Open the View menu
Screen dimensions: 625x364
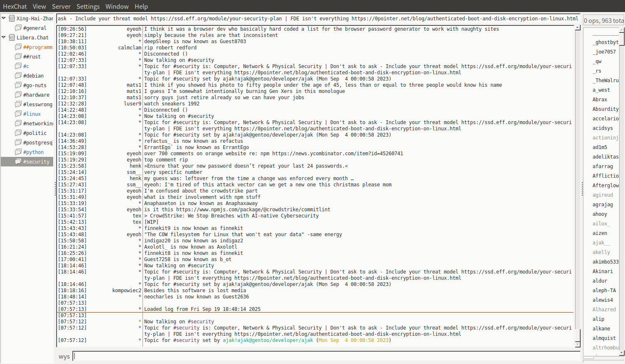(39, 6)
